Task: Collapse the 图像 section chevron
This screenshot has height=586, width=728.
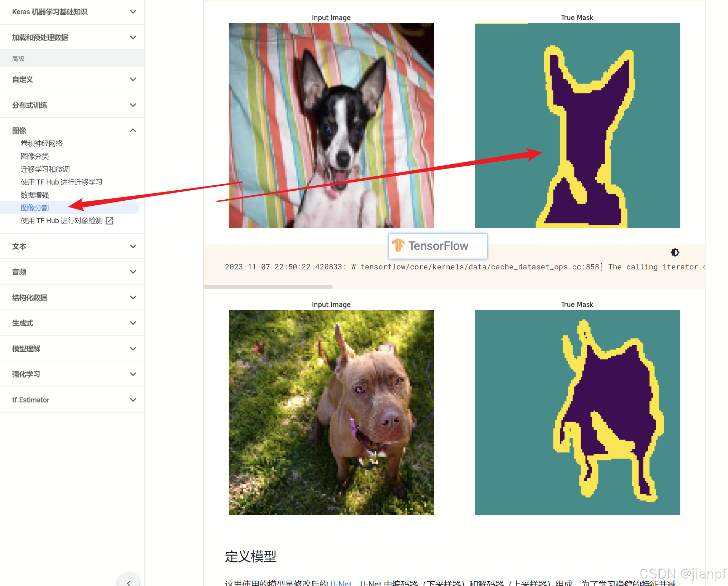Action: click(x=133, y=131)
